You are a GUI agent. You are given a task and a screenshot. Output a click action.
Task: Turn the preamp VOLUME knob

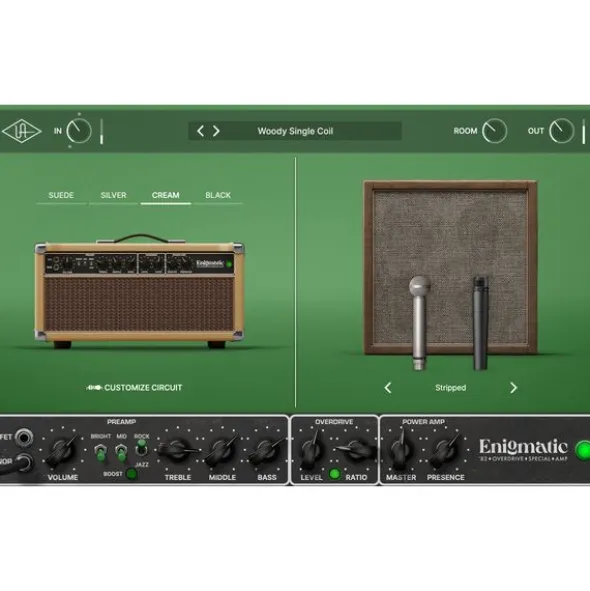point(63,450)
